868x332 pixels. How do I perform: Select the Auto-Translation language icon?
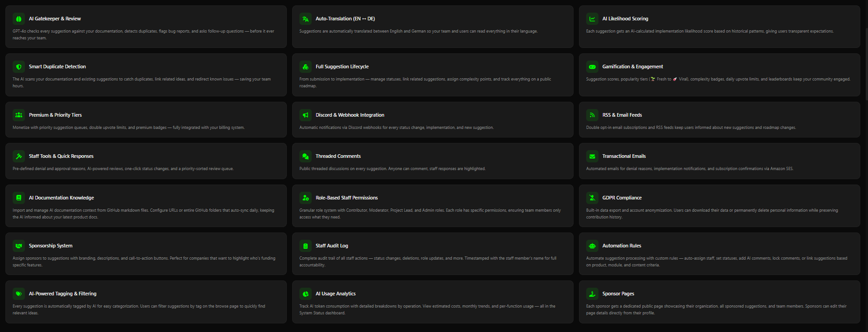pos(305,19)
